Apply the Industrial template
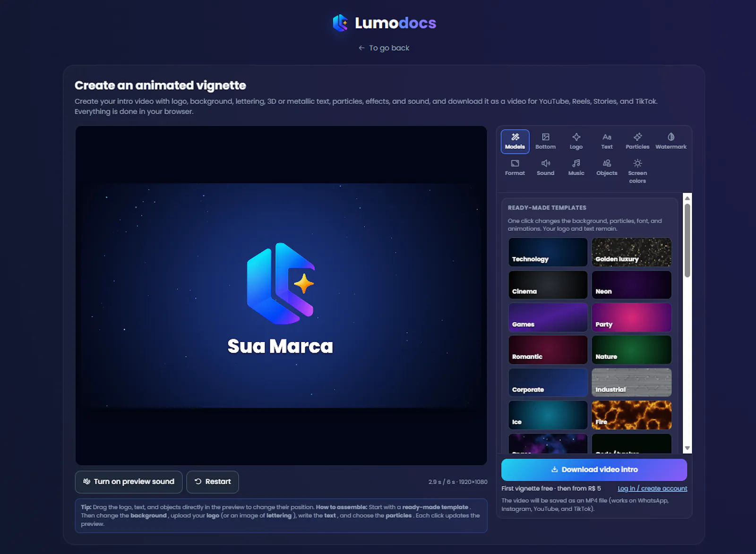Image resolution: width=756 pixels, height=554 pixels. pyautogui.click(x=632, y=383)
